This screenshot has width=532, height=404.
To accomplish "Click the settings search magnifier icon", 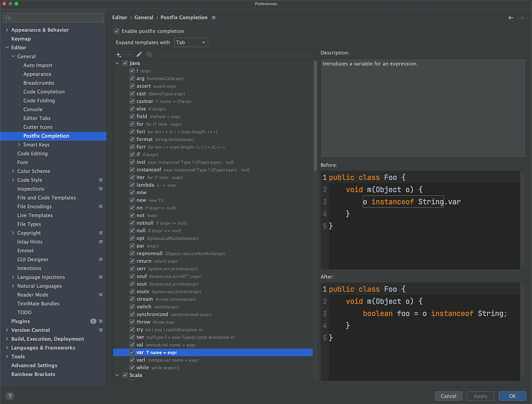I will pyautogui.click(x=8, y=18).
